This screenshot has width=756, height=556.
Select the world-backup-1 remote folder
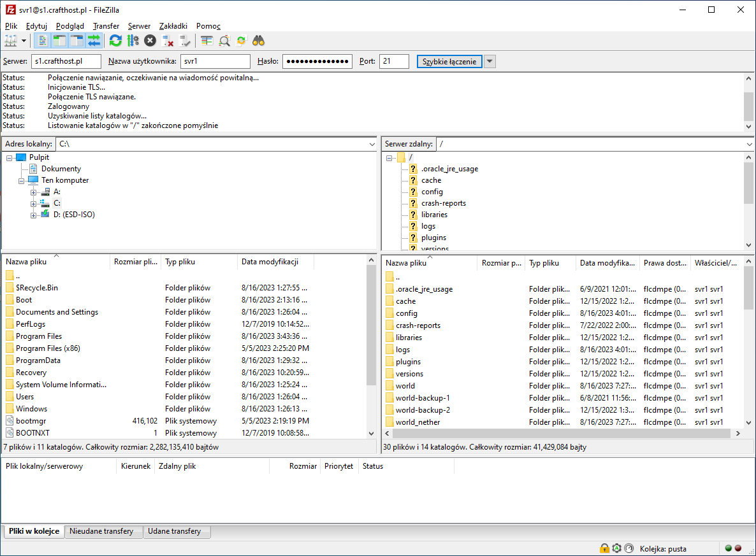click(423, 398)
